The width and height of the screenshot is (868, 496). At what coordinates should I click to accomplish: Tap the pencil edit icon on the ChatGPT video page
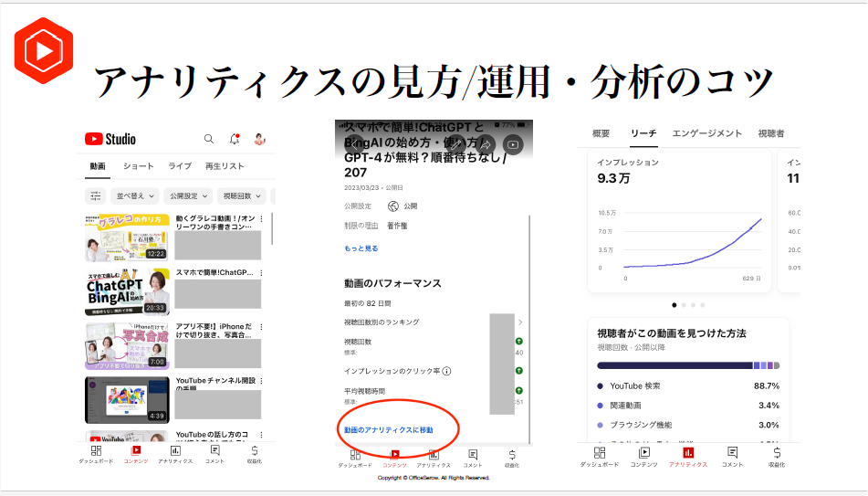tap(455, 144)
